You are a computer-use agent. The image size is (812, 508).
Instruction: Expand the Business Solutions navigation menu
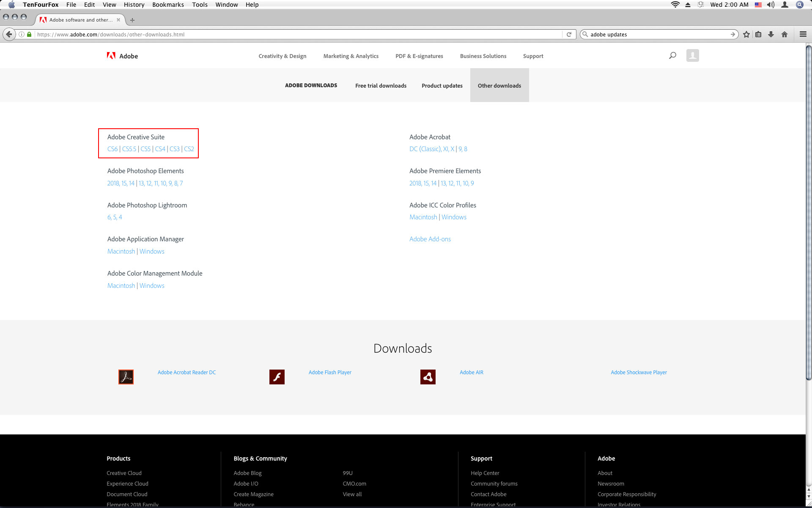pyautogui.click(x=482, y=55)
